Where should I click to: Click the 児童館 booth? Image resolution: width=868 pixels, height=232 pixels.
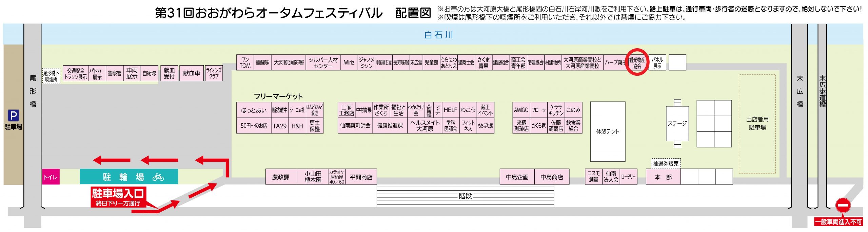click(x=432, y=63)
